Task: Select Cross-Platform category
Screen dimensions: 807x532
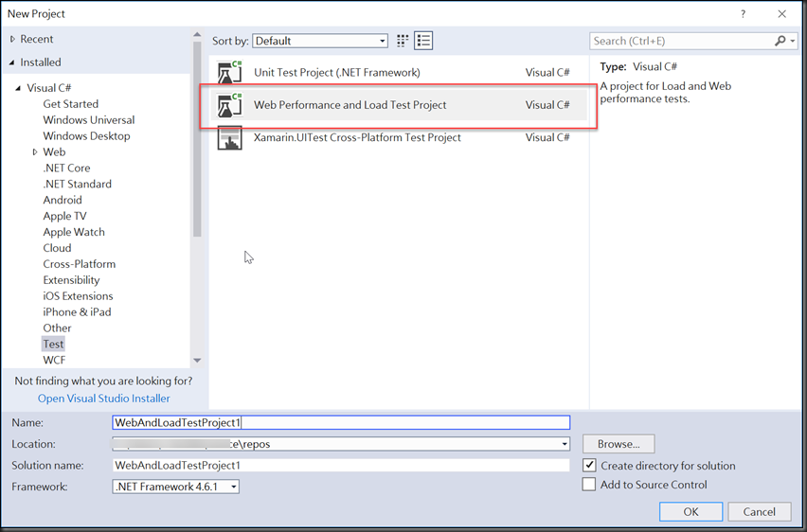Action: (x=80, y=264)
